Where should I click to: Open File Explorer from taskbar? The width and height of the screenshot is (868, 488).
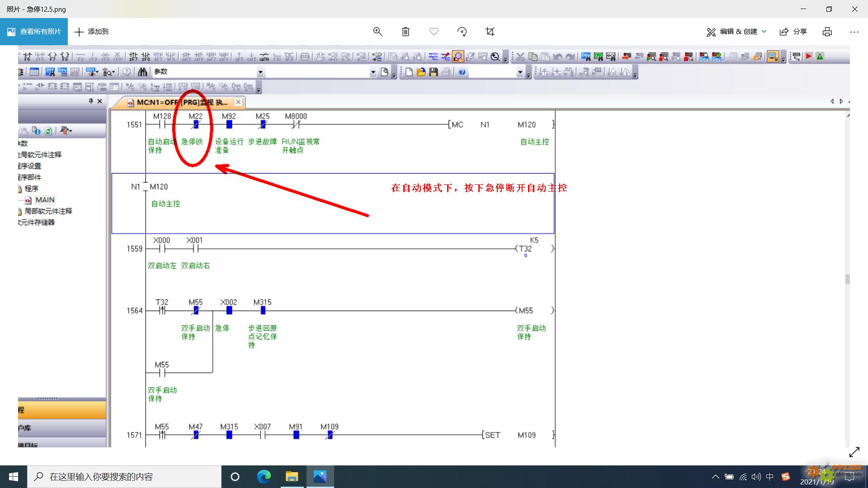tap(292, 477)
